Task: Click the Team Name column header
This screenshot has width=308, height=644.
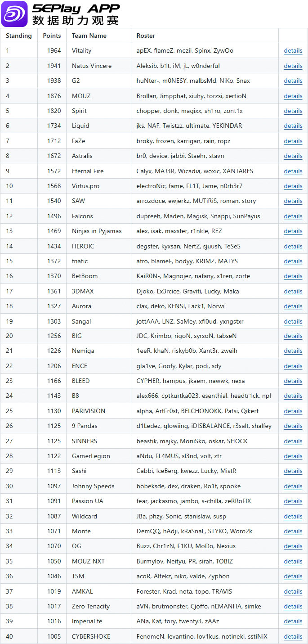Action: point(89,36)
